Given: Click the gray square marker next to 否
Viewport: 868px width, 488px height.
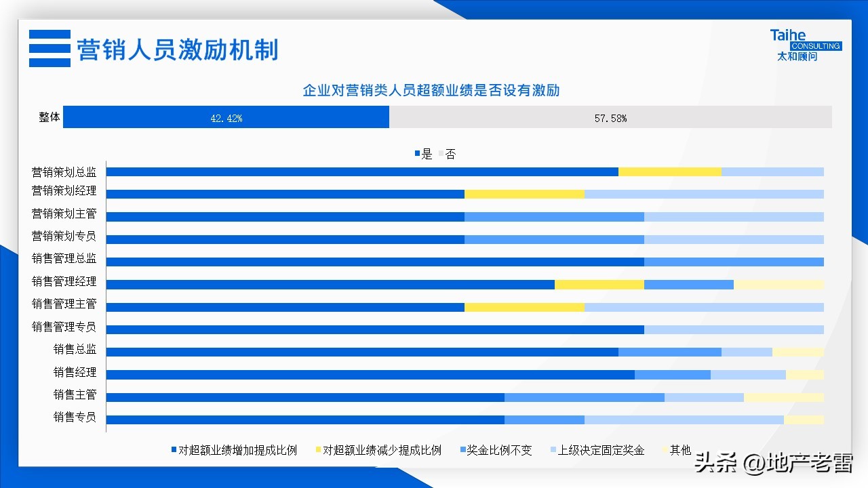Looking at the screenshot, I should (x=441, y=153).
